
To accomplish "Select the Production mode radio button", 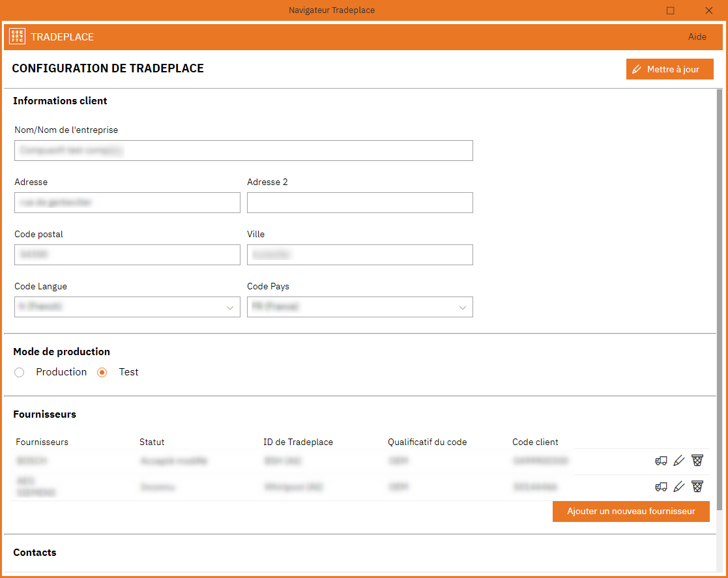I will click(20, 372).
